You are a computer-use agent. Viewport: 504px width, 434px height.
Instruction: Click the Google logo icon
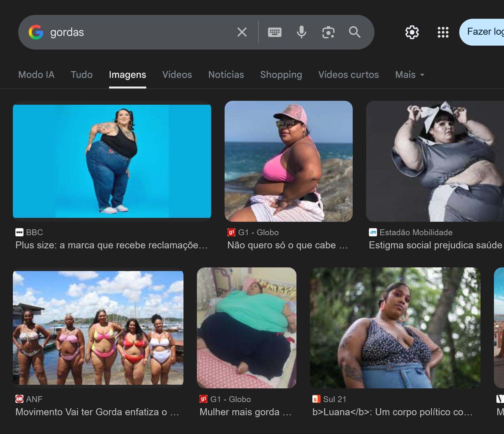click(x=36, y=32)
